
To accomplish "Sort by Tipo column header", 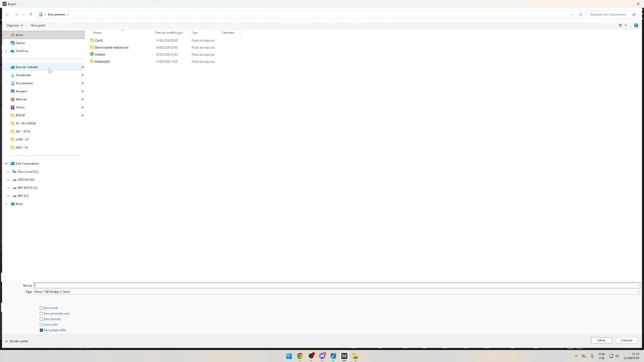I will click(195, 33).
